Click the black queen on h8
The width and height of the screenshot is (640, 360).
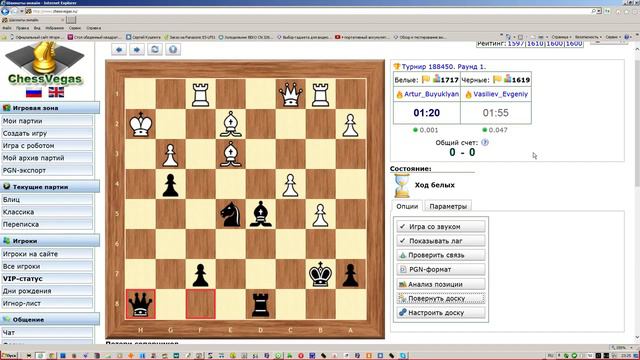point(141,304)
